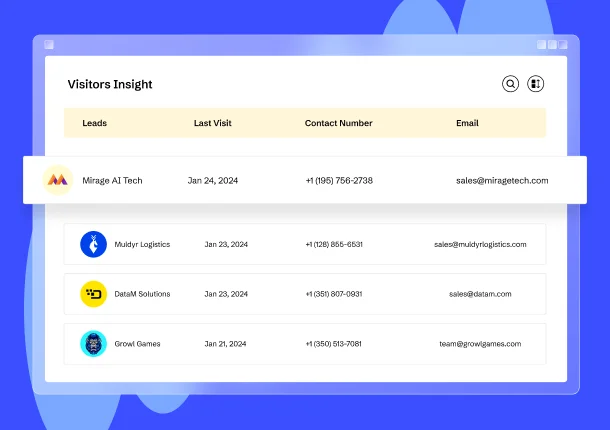The height and width of the screenshot is (430, 610).
Task: Open email sales@datam.com
Action: [480, 294]
